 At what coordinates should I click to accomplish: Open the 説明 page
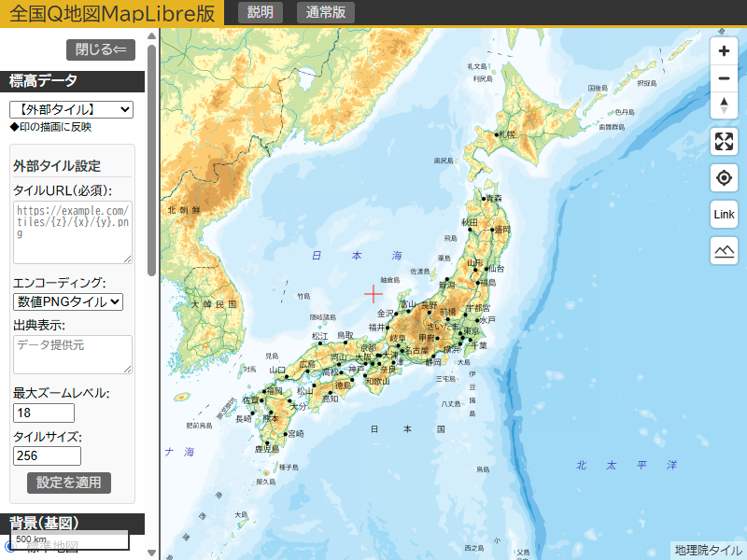(x=261, y=13)
